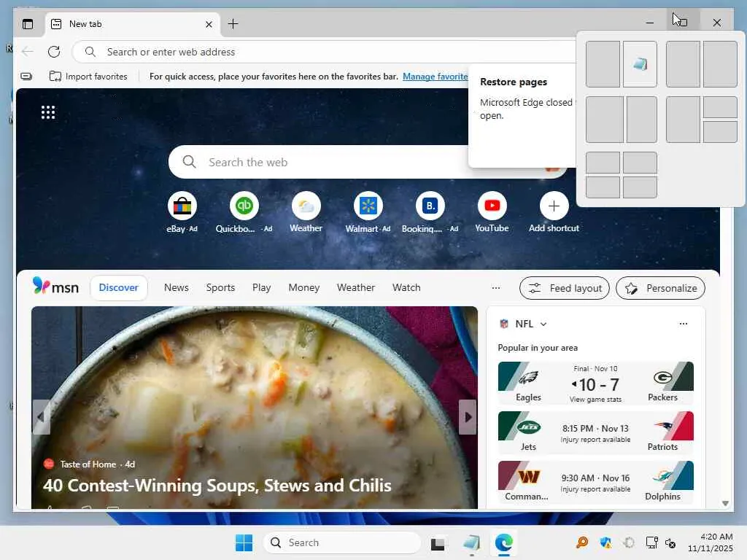Open the Eagles vs Packers game stats
Screen dimensions: 747x560
pyautogui.click(x=595, y=384)
